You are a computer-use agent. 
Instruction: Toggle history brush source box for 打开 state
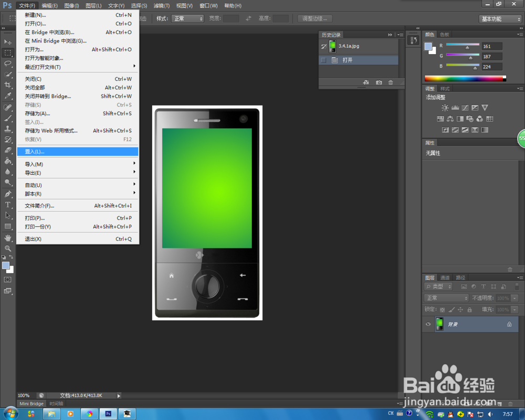323,60
